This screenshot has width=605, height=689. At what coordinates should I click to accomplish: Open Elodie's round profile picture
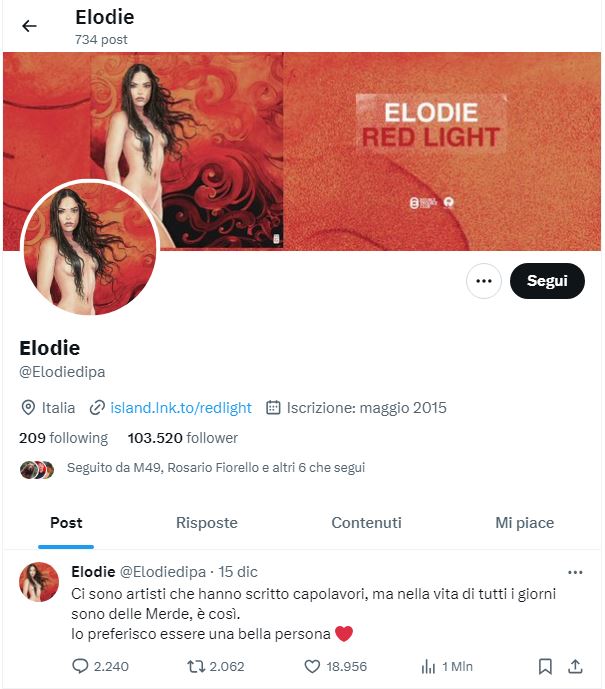(90, 248)
